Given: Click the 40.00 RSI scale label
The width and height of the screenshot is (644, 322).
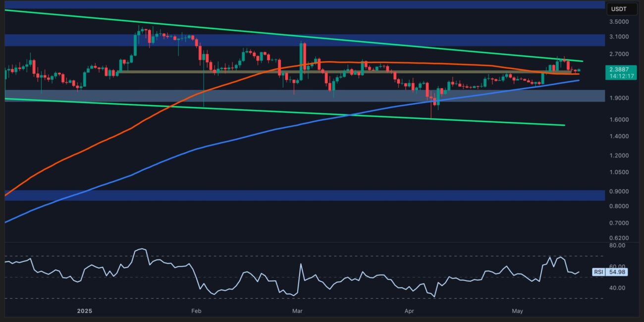Looking at the screenshot, I should pos(618,288).
